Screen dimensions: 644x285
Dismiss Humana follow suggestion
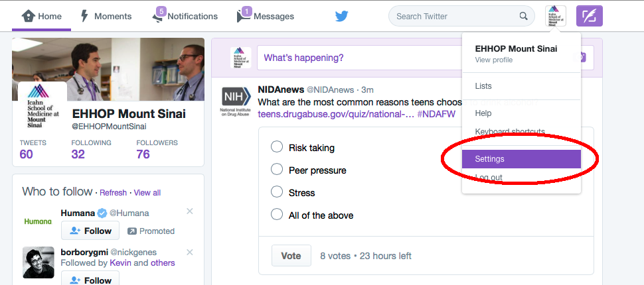[190, 211]
